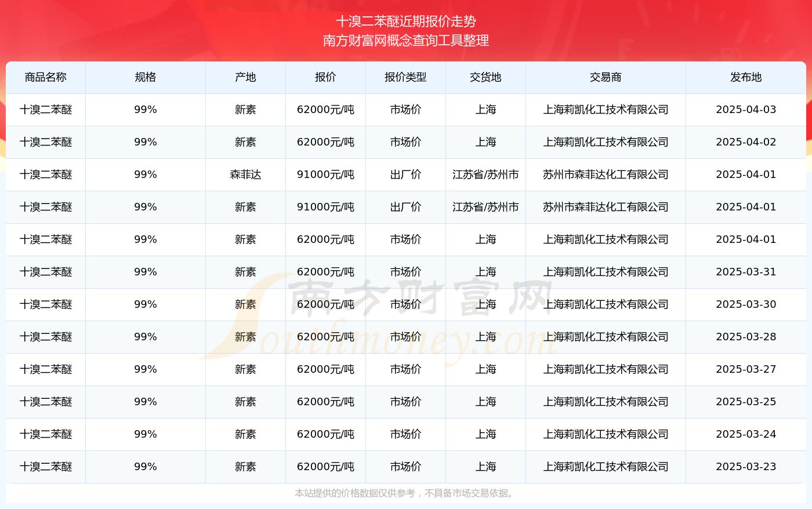Viewport: 812px width, 509px height.
Task: Select the date 2025-03-28
Action: pyautogui.click(x=746, y=337)
